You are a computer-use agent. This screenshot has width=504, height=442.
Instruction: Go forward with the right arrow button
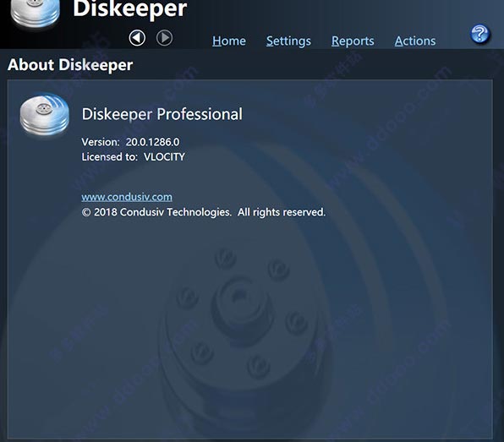[x=164, y=38]
